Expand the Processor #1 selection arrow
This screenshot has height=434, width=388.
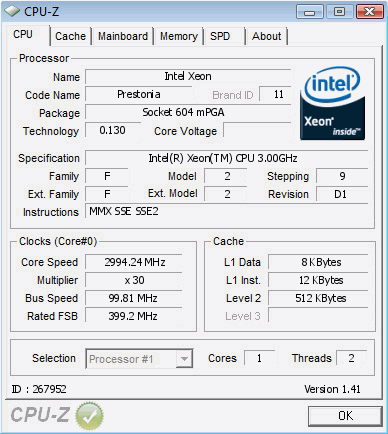(x=184, y=359)
